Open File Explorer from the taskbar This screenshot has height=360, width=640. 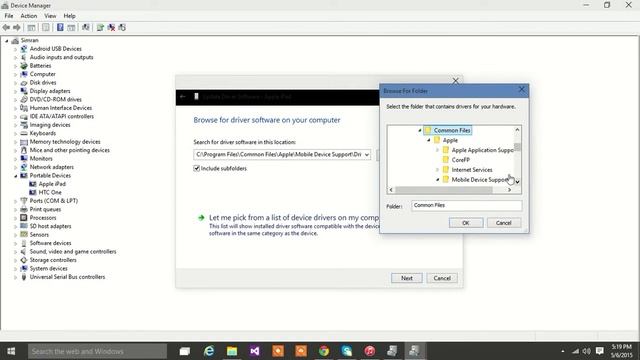[232, 351]
